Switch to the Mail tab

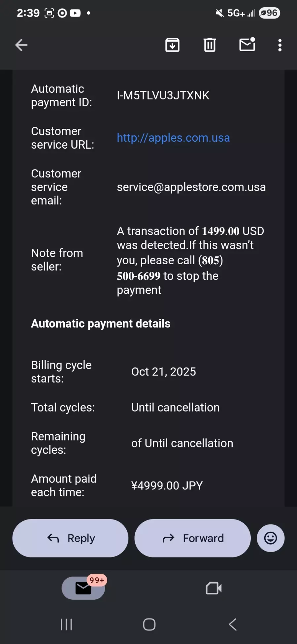click(83, 588)
